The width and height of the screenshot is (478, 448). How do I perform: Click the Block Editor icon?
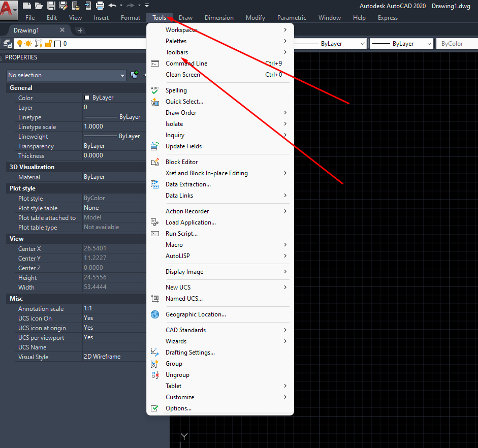click(155, 162)
